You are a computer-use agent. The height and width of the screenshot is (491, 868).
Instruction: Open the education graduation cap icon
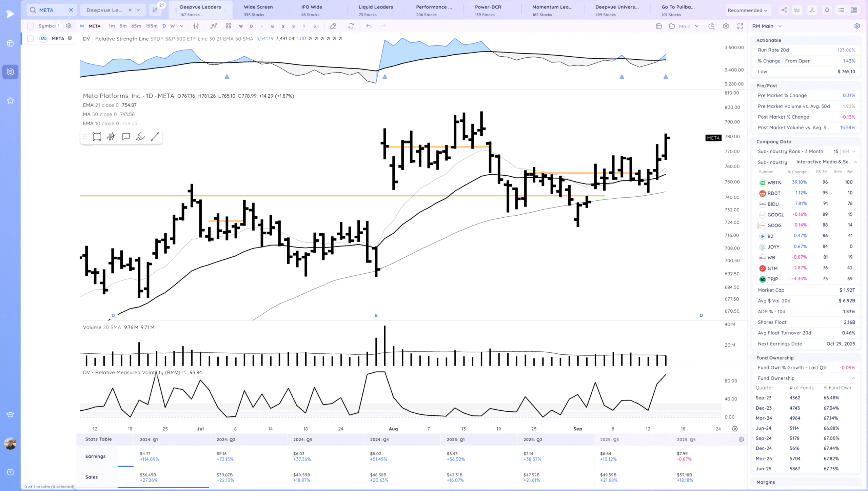[10, 414]
